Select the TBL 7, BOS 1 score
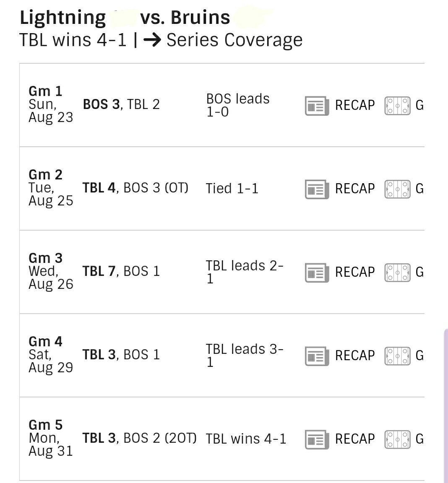The height and width of the screenshot is (483, 448). pyautogui.click(x=121, y=271)
